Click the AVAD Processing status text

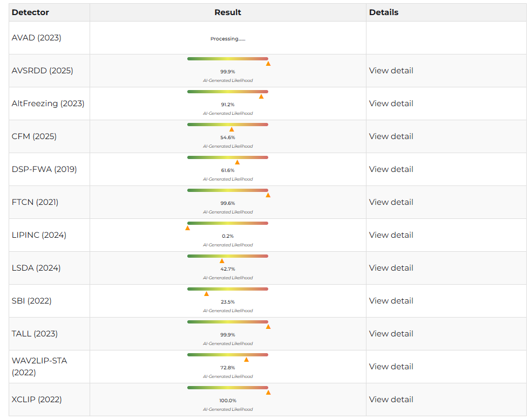(x=228, y=39)
